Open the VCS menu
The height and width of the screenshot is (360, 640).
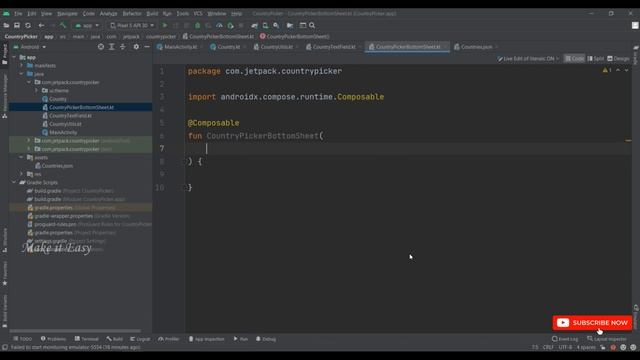tap(198, 13)
